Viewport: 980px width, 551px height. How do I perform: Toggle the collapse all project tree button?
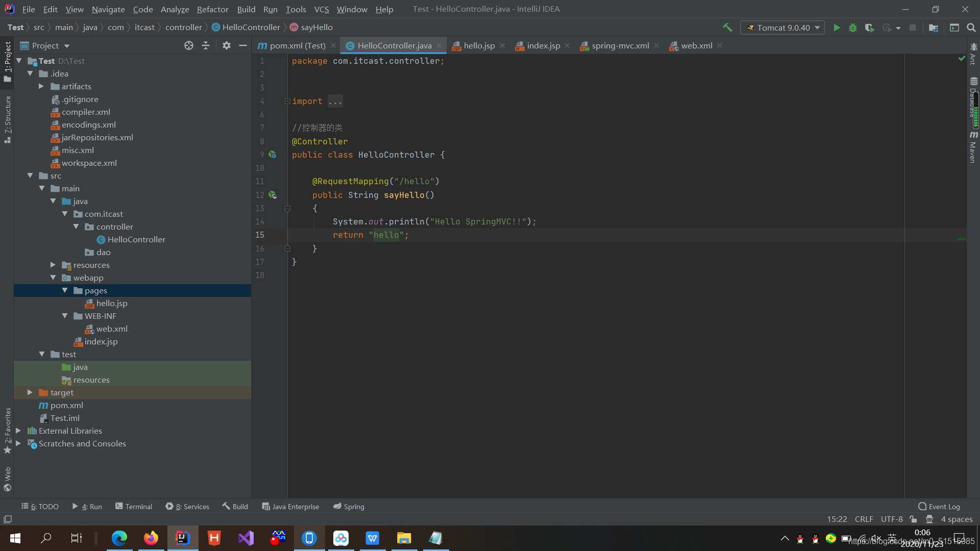[207, 45]
